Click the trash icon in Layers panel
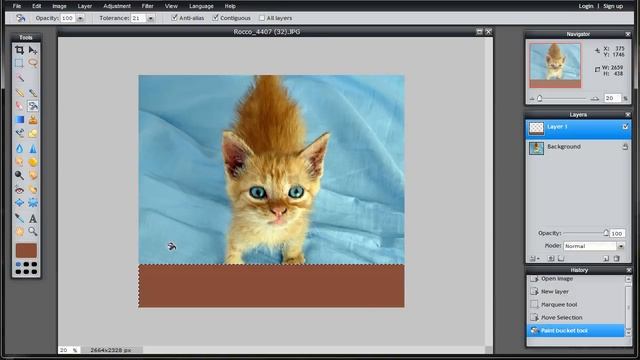The height and width of the screenshot is (360, 640). pyautogui.click(x=617, y=258)
